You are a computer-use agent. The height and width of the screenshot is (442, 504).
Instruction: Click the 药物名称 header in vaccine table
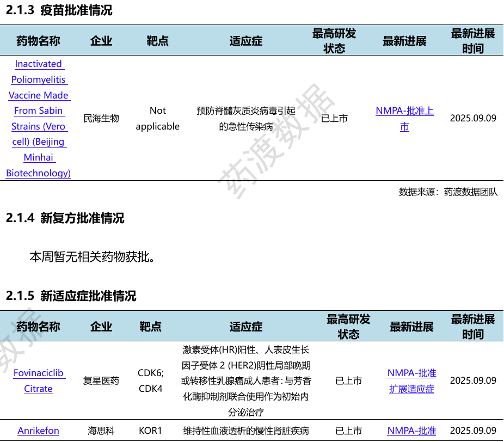click(x=38, y=41)
